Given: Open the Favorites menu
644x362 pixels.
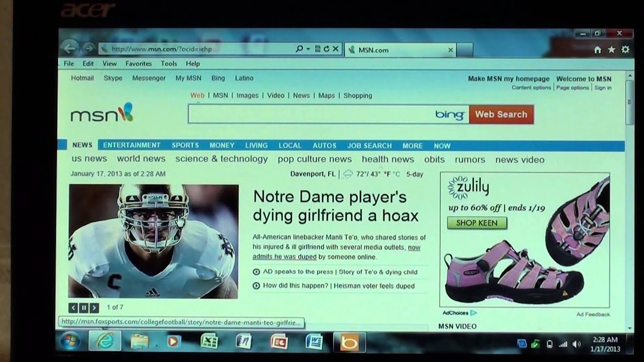Looking at the screenshot, I should point(138,63).
